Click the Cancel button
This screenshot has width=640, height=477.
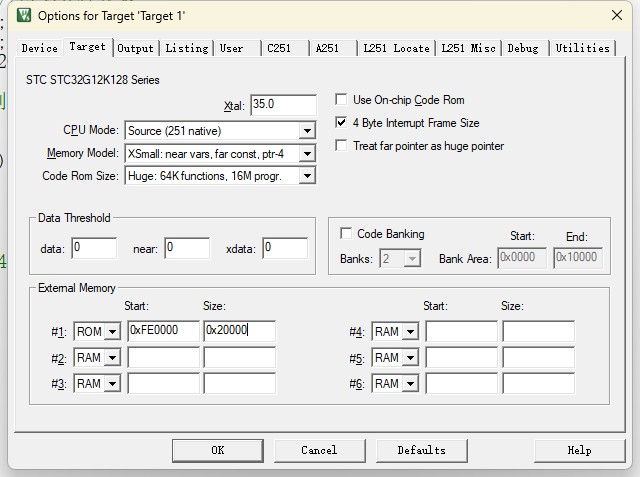pyautogui.click(x=320, y=450)
